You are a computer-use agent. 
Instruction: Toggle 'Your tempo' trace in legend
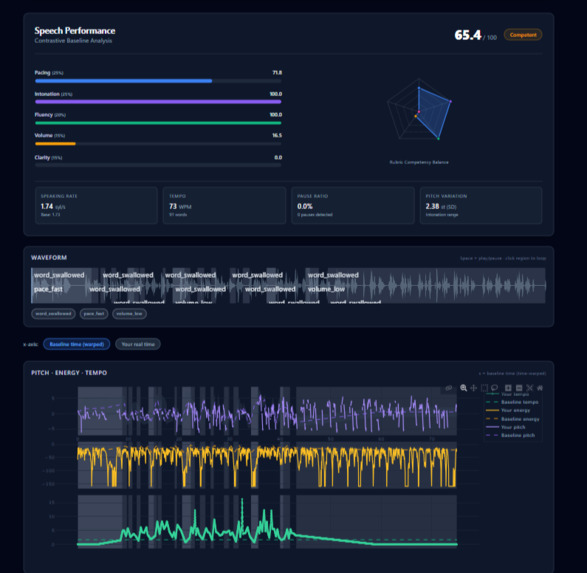(507, 394)
